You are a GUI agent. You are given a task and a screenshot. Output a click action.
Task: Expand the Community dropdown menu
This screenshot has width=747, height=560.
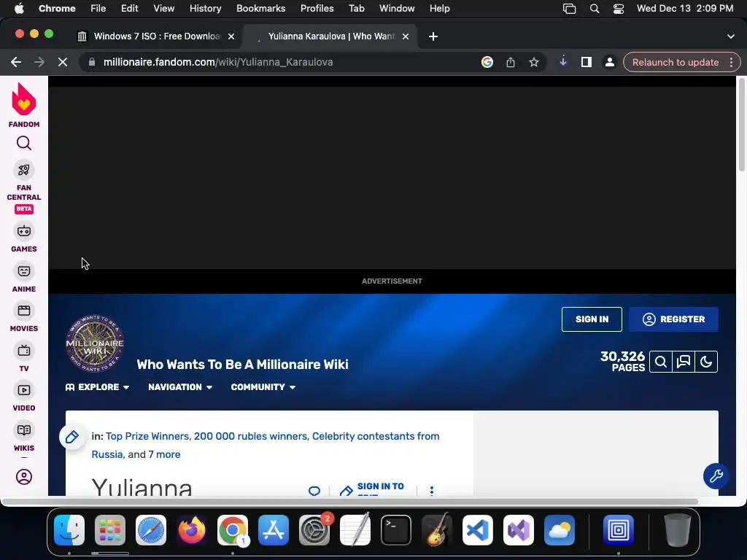(x=263, y=387)
